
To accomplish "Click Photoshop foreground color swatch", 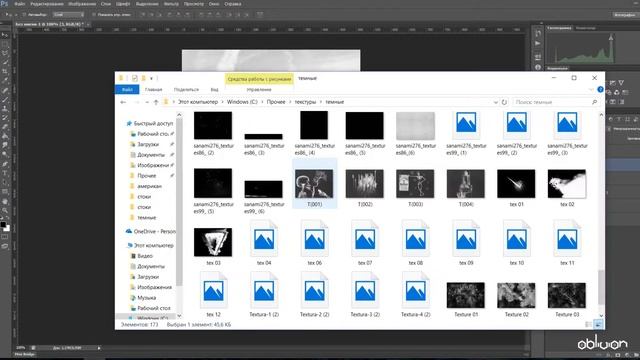I will [3, 224].
